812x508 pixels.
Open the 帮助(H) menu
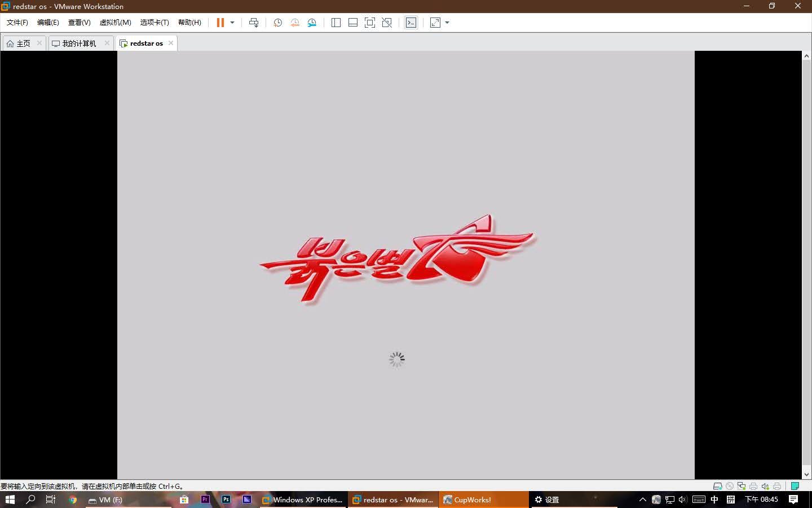(189, 23)
